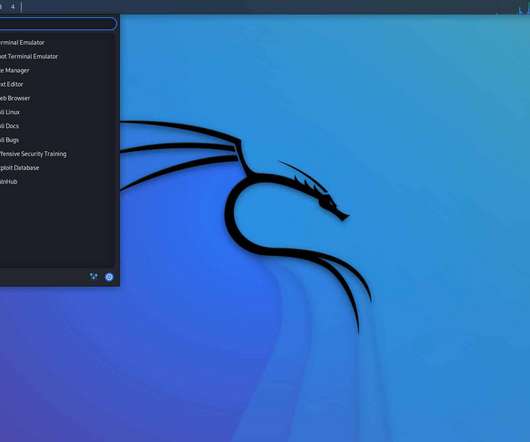Switch to workspace 4 in the panel

tap(13, 6)
